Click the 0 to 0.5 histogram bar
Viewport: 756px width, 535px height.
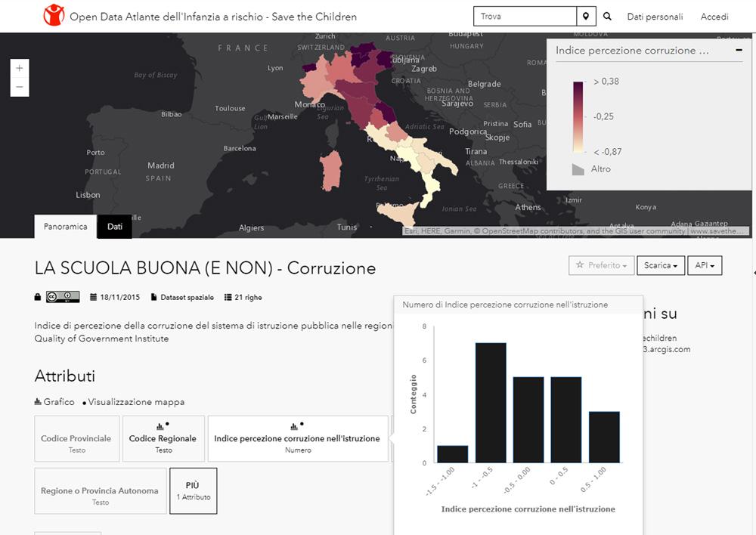click(566, 420)
